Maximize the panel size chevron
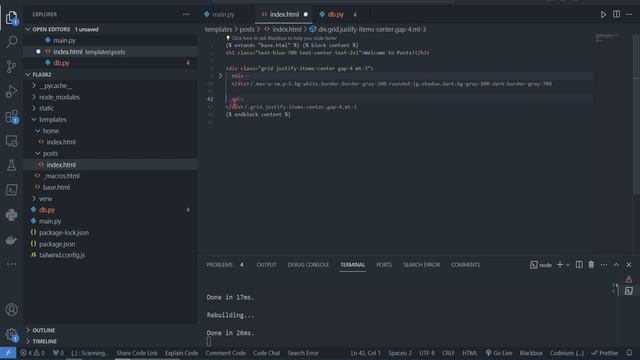640x360 pixels. click(616, 264)
